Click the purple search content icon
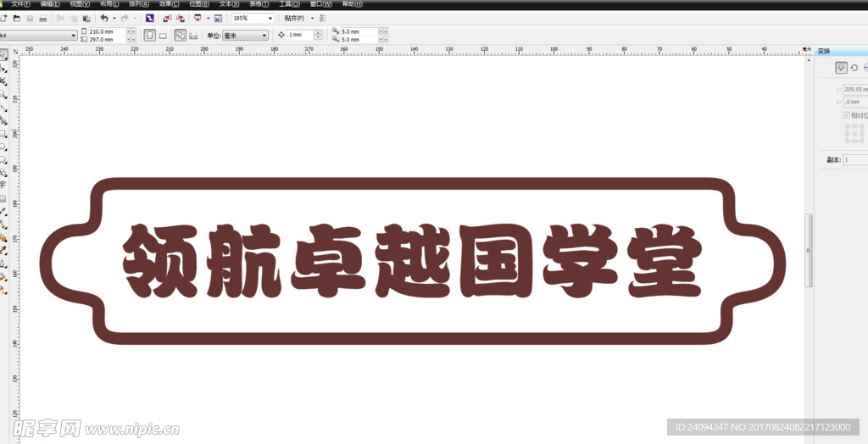Viewport: 868px width, 444px height. 149,19
